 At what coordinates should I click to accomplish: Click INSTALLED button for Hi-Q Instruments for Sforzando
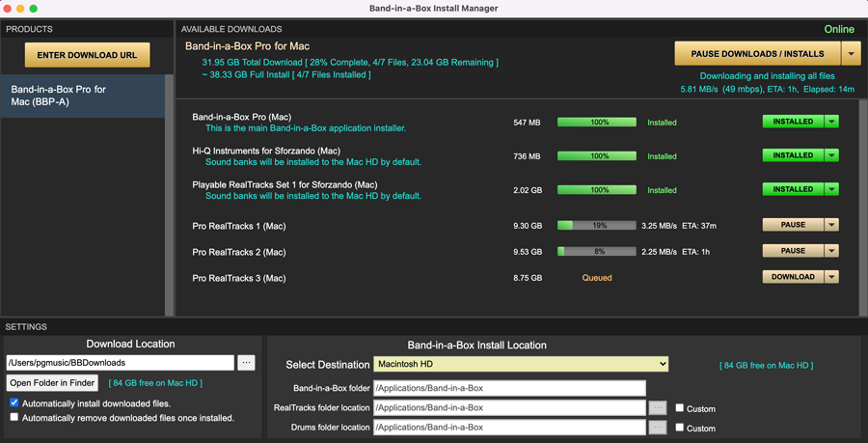click(x=793, y=155)
